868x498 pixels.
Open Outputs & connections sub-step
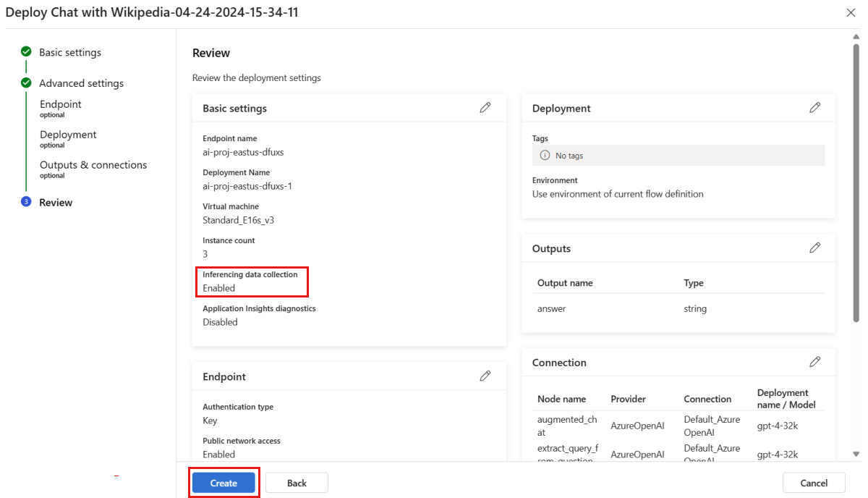(x=93, y=166)
